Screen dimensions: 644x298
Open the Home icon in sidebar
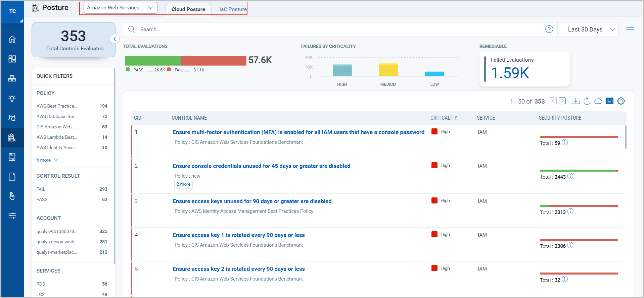[x=12, y=39]
